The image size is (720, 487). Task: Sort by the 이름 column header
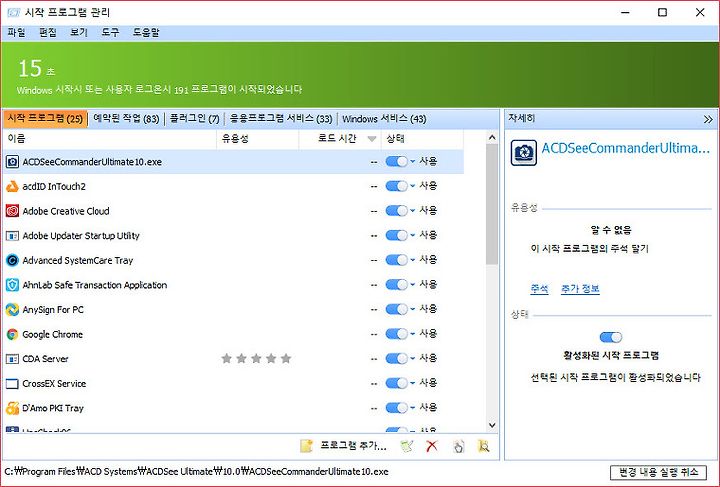[110, 139]
